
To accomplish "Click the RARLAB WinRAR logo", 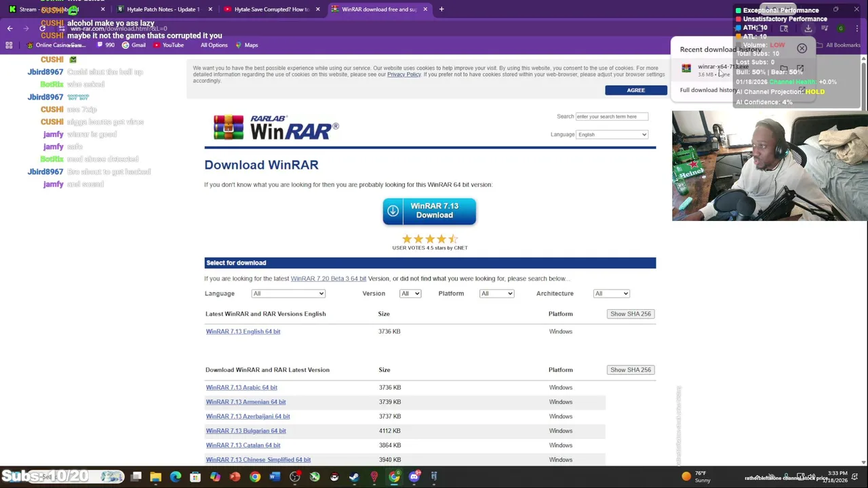I will [x=276, y=127].
